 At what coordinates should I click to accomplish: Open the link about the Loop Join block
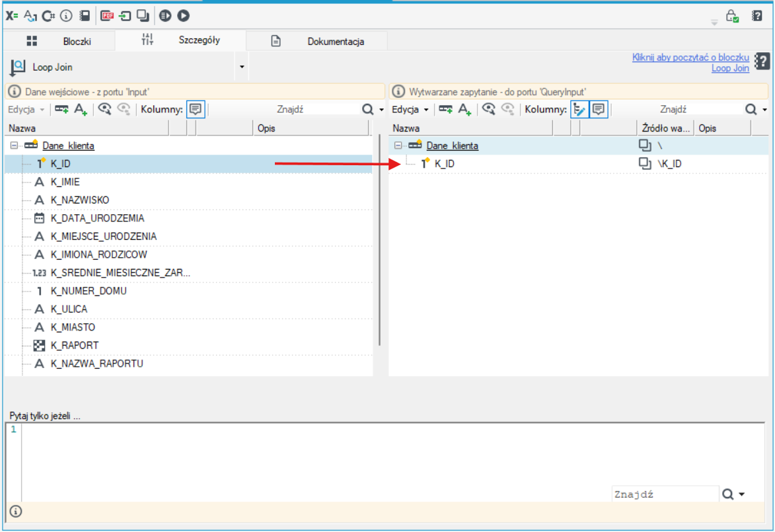[690, 63]
